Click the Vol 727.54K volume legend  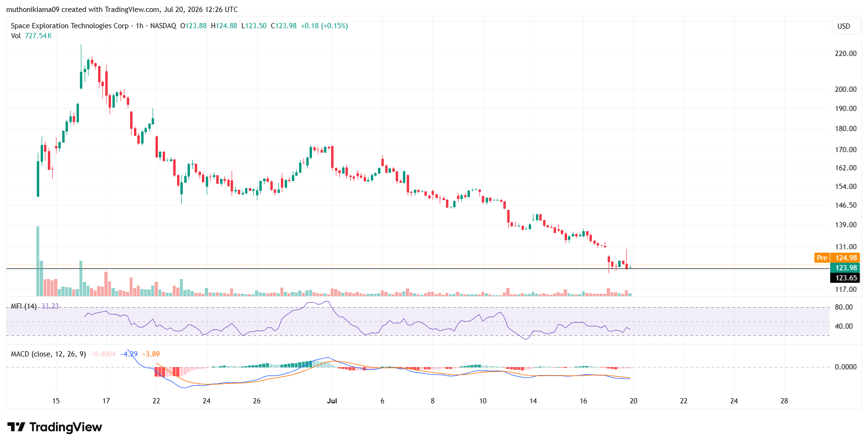pyautogui.click(x=32, y=36)
